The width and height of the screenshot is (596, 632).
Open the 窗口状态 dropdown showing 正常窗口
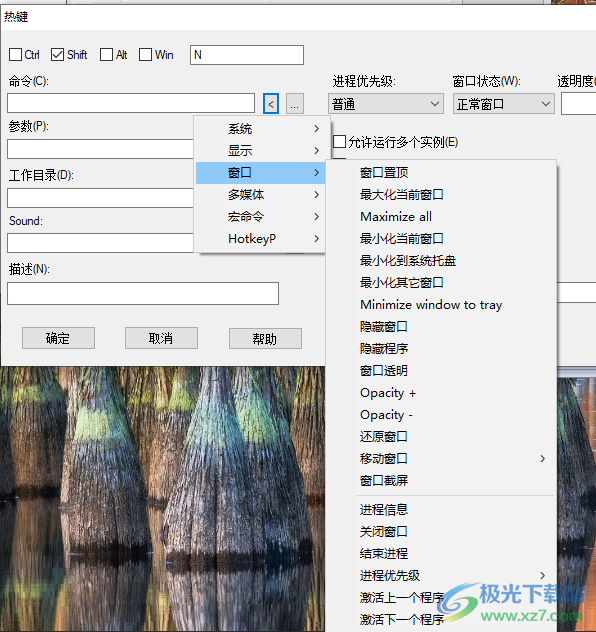(504, 104)
